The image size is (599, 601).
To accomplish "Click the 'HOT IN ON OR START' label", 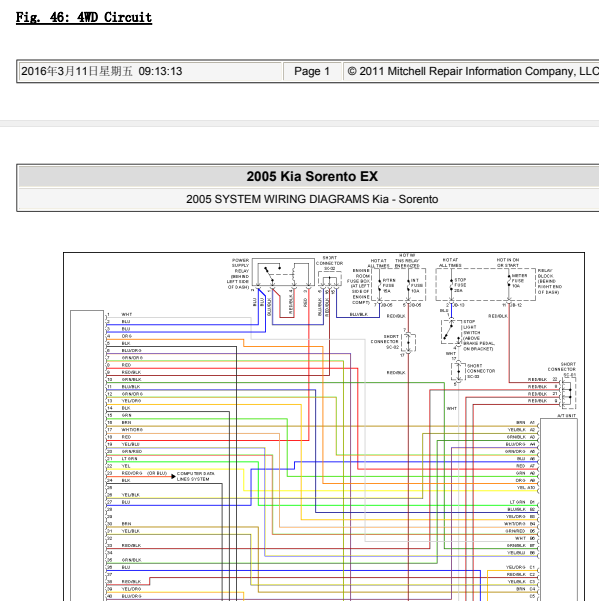I will (508, 263).
